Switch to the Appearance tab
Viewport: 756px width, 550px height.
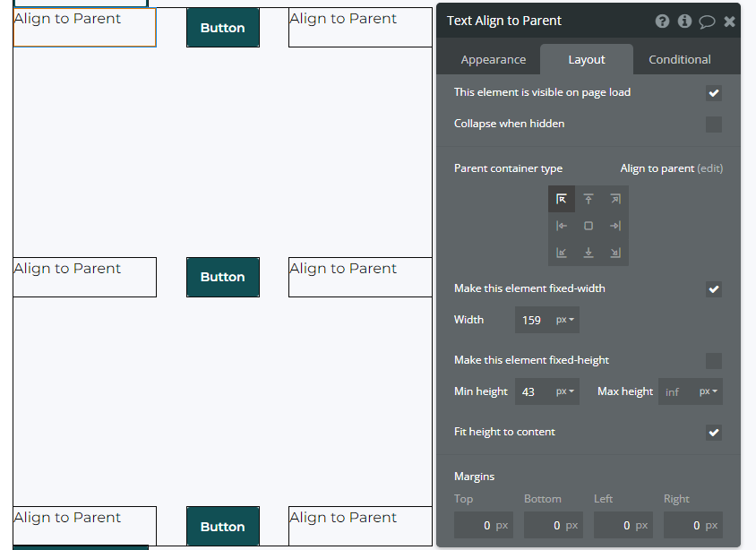point(494,60)
